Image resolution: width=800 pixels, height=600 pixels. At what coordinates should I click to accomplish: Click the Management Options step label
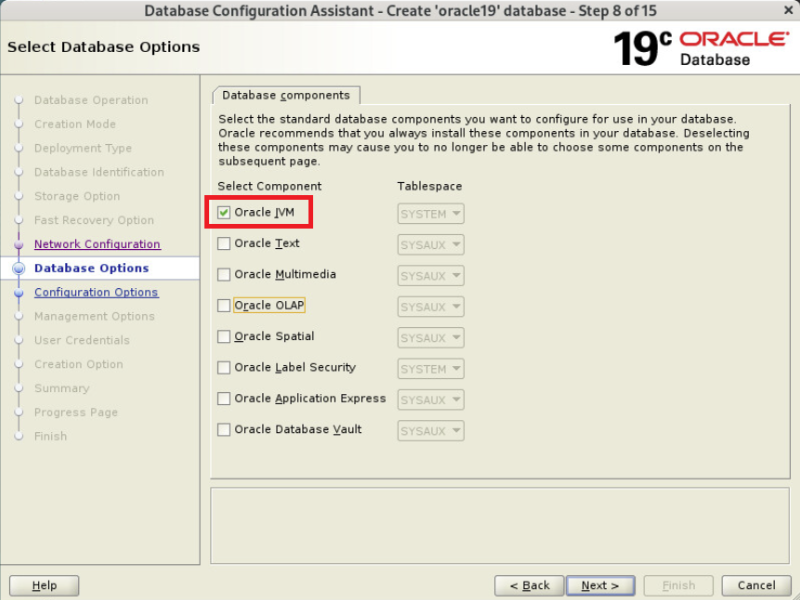pyautogui.click(x=94, y=316)
